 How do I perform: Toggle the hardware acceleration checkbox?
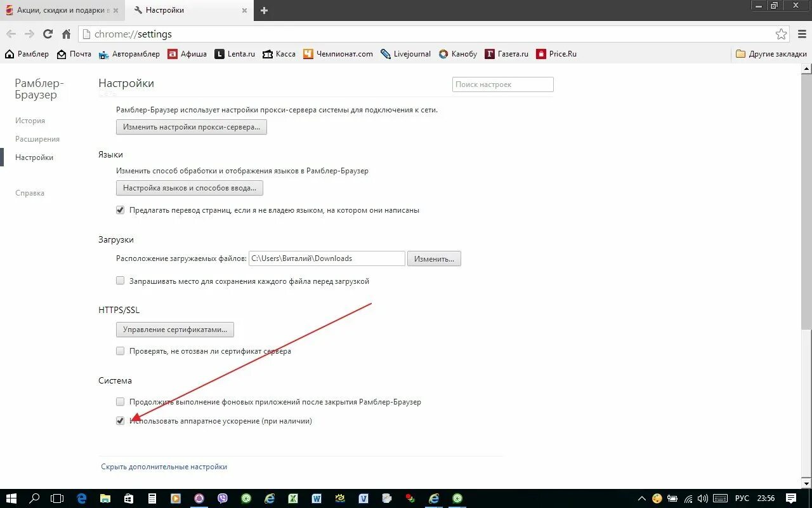pos(120,421)
